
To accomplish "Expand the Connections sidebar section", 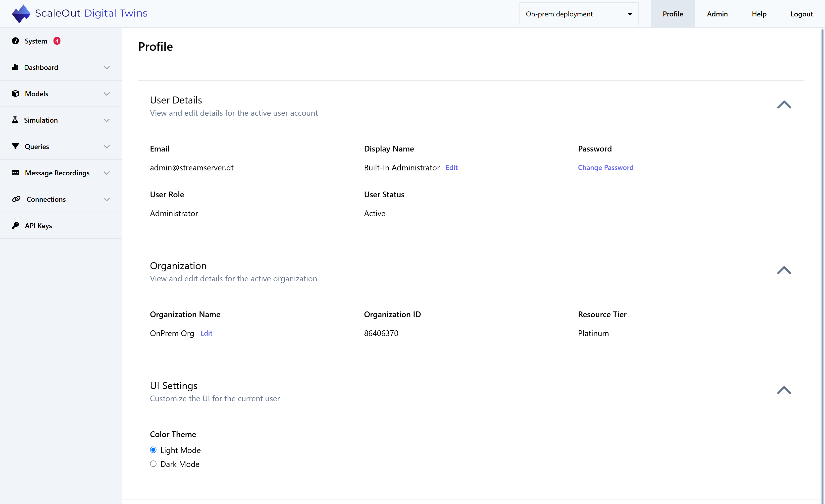I will coord(106,199).
